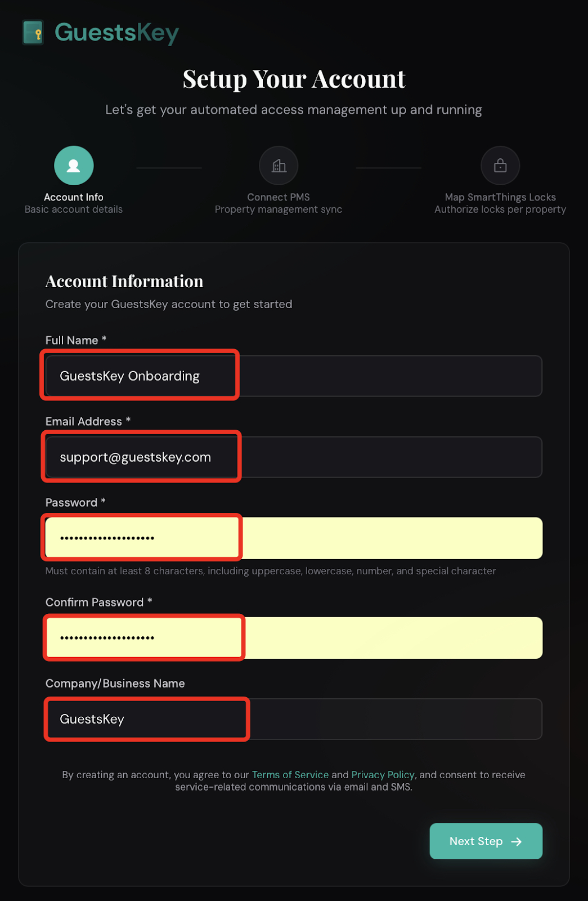This screenshot has width=588, height=901.
Task: Click the Full Name input field
Action: pyautogui.click(x=291, y=376)
